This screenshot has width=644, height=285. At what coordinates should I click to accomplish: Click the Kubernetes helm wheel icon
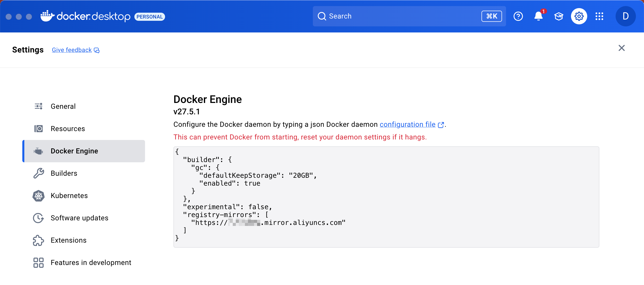39,195
